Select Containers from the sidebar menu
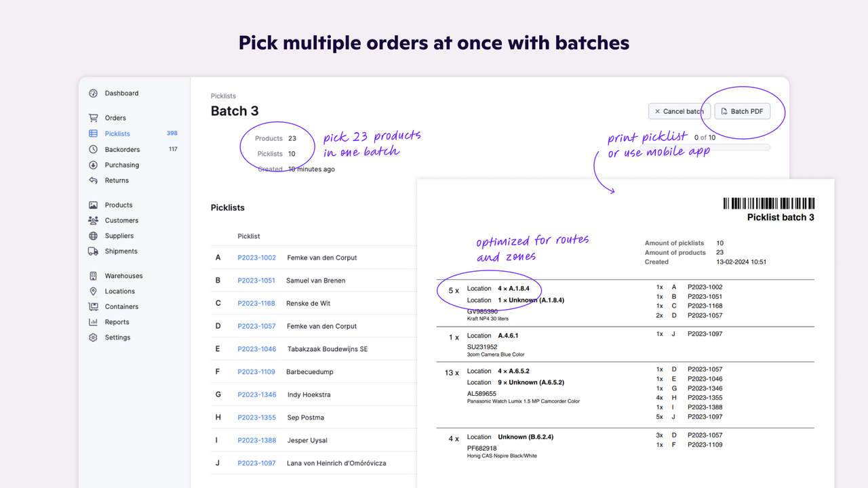Image resolution: width=868 pixels, height=488 pixels. click(123, 306)
